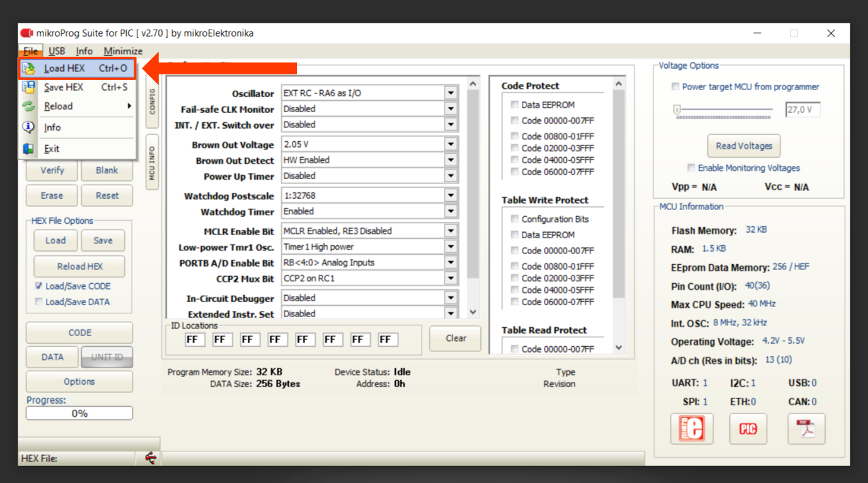Choose Exit from File menu
Screen dimensions: 868x483
click(77, 149)
